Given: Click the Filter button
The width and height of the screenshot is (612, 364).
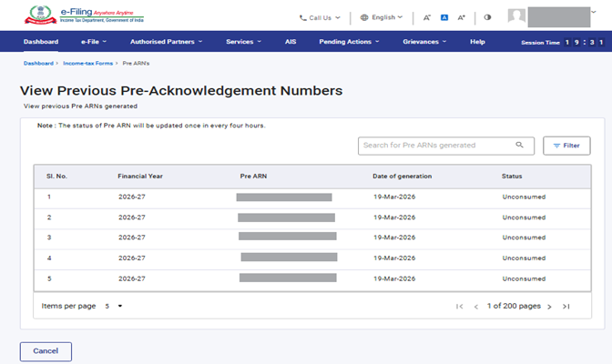Looking at the screenshot, I should coord(566,146).
